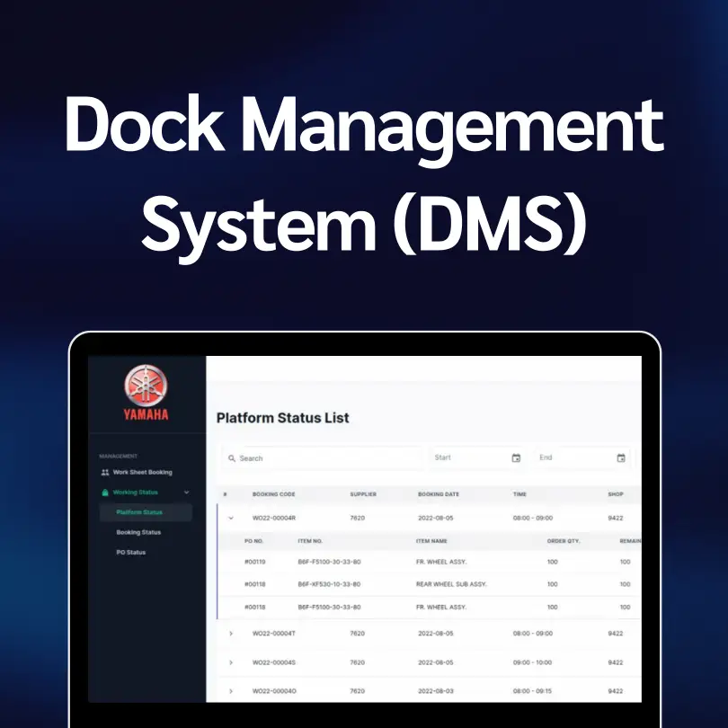The width and height of the screenshot is (728, 728).
Task: Open the Start date calendar icon
Action: [516, 457]
